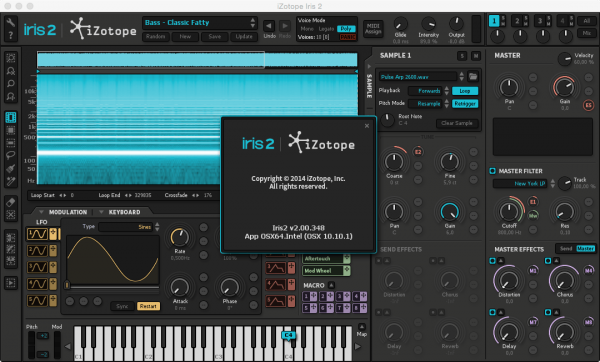Open the New York LP filter dropdown
The image size is (600, 362).
pos(524,184)
